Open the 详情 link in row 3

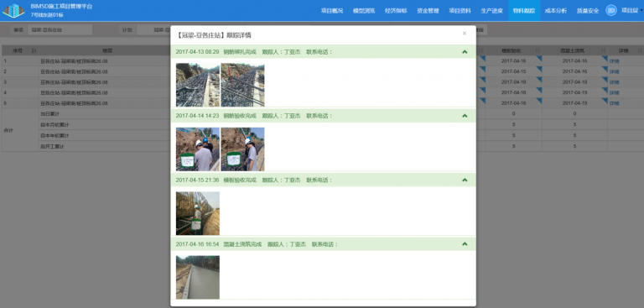[614, 82]
